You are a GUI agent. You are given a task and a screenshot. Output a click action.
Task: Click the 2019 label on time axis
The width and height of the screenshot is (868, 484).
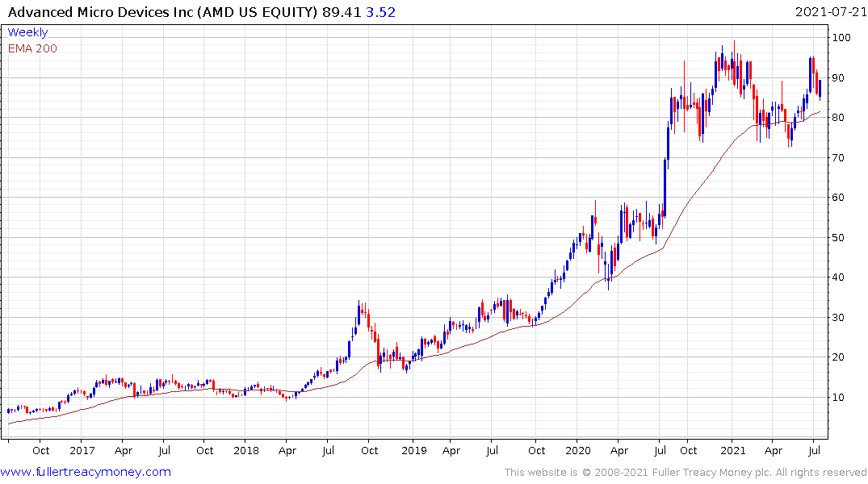pos(413,450)
